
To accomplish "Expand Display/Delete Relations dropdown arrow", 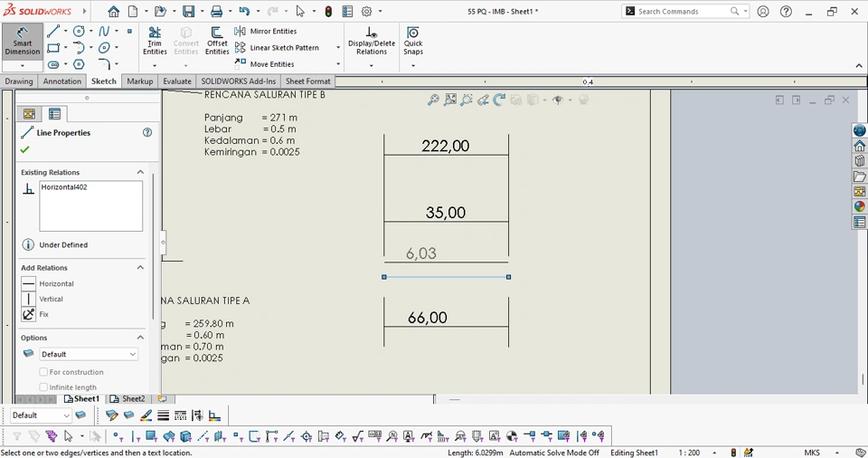I will click(x=372, y=65).
